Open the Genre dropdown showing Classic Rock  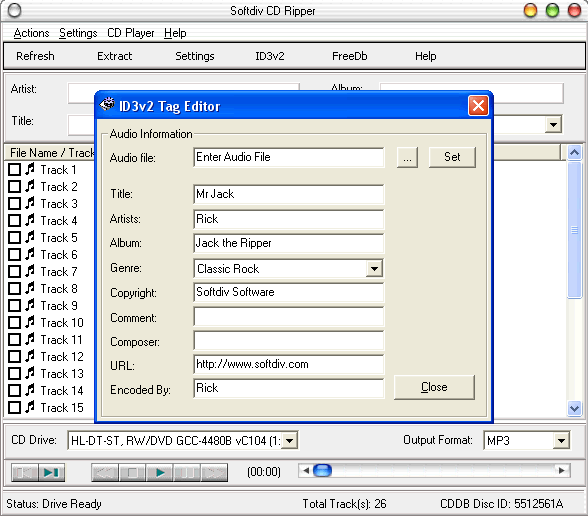374,268
